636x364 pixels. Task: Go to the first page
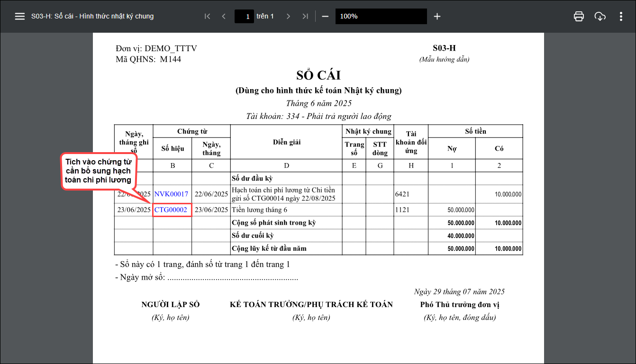tap(207, 16)
